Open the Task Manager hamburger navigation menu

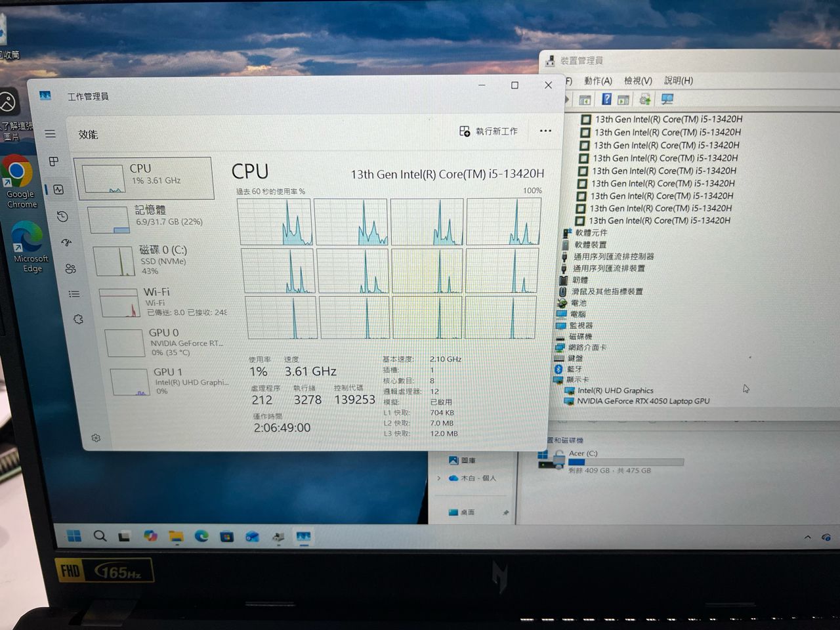[x=51, y=134]
